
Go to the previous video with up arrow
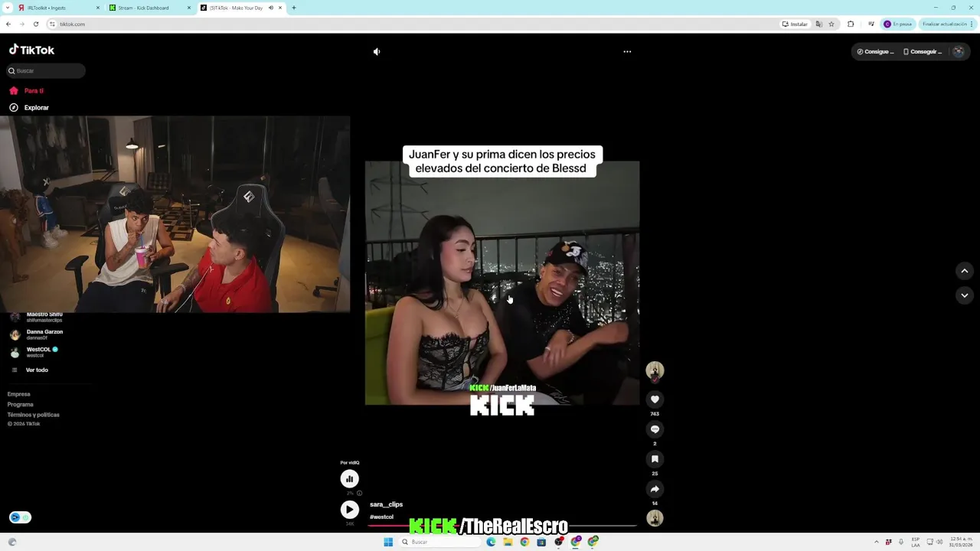[x=965, y=271]
